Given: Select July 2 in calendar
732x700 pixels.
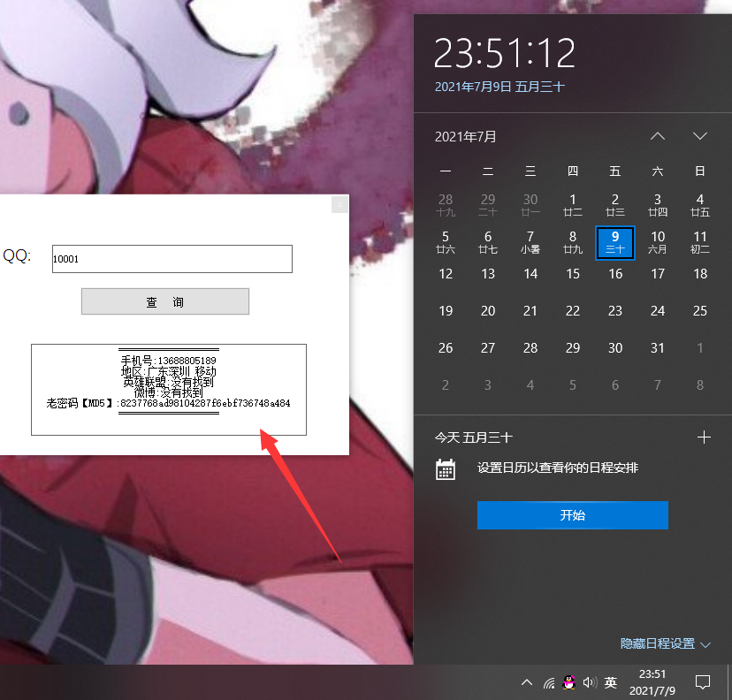Looking at the screenshot, I should point(615,205).
